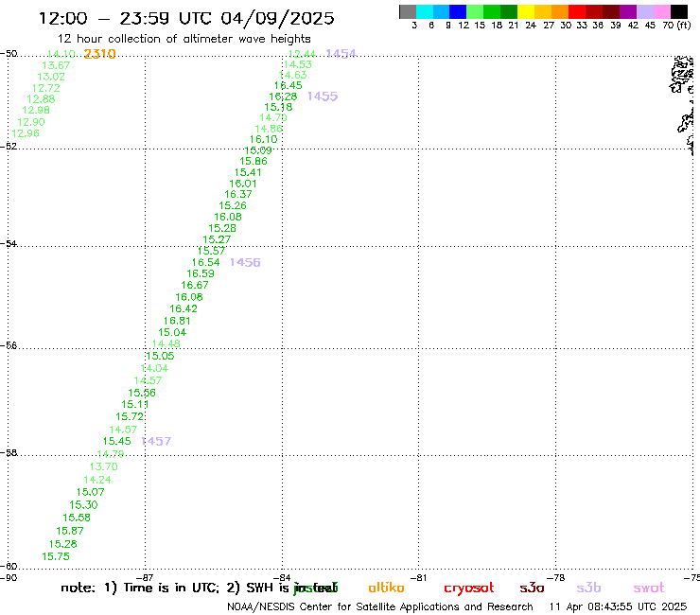
Task: Click the wave height value '12.44'
Action: tap(303, 54)
